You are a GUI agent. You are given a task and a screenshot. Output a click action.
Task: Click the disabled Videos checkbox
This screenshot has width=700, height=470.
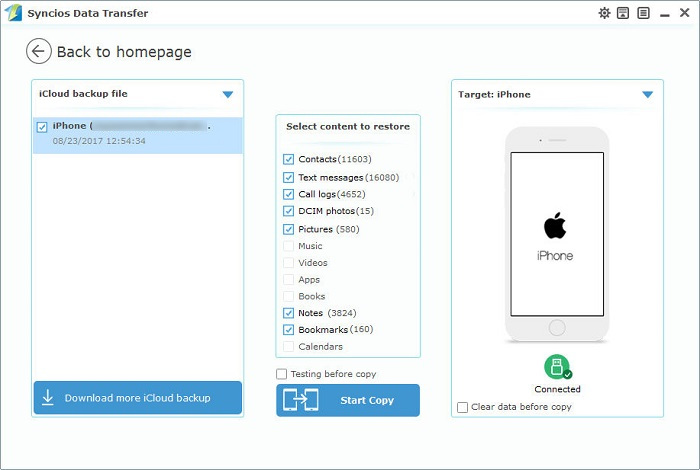(x=288, y=263)
